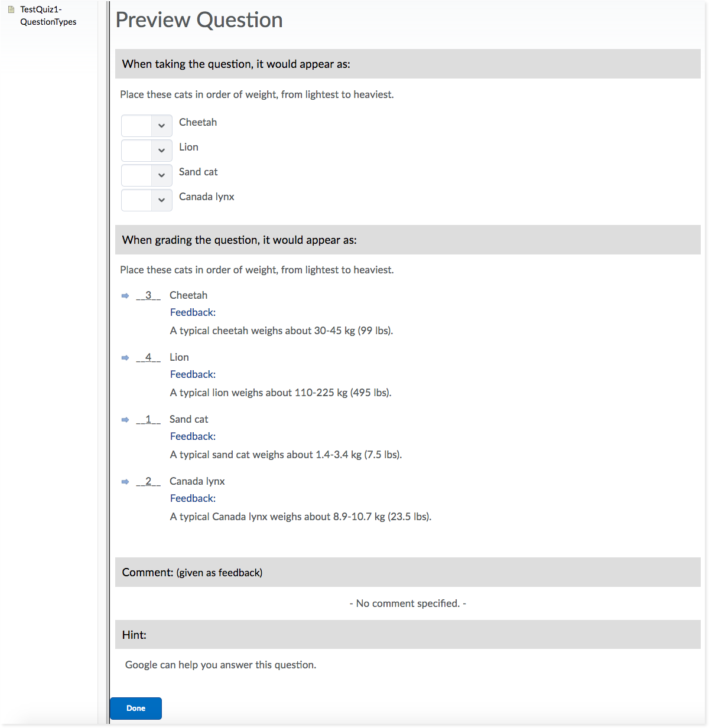The height and width of the screenshot is (728, 709).
Task: Click the arrow icon beside Lion answer
Action: [125, 358]
